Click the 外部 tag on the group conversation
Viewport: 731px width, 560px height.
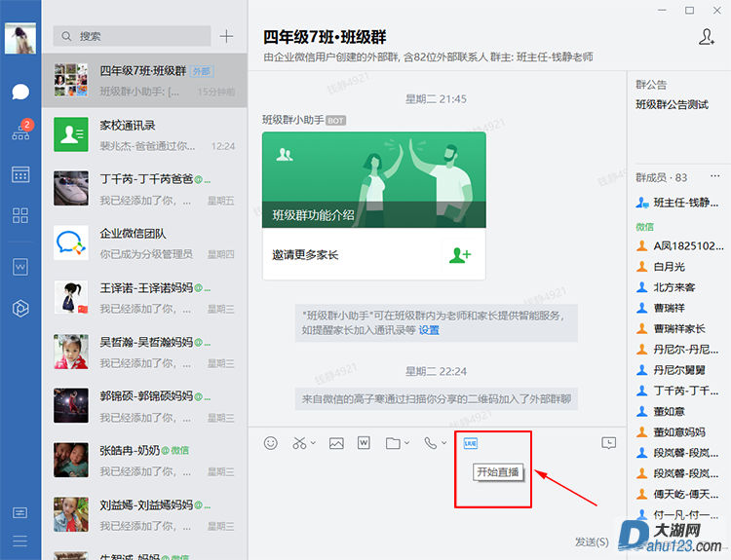tap(202, 71)
